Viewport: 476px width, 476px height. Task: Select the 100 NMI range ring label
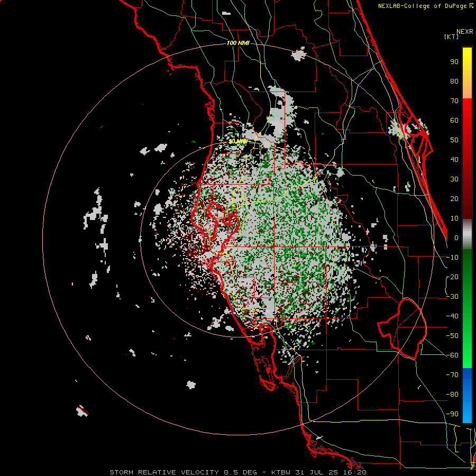coord(238,43)
